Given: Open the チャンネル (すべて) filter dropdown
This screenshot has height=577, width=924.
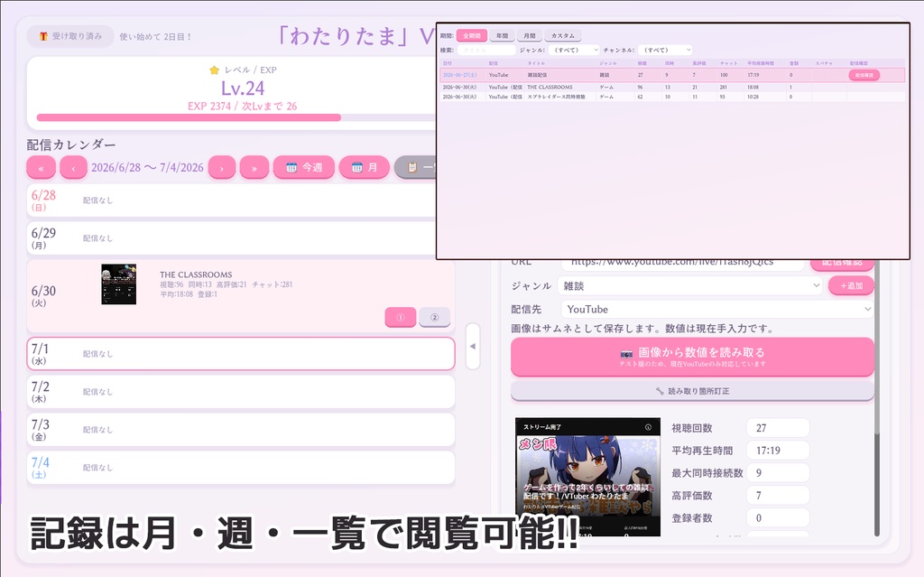Looking at the screenshot, I should point(664,51).
